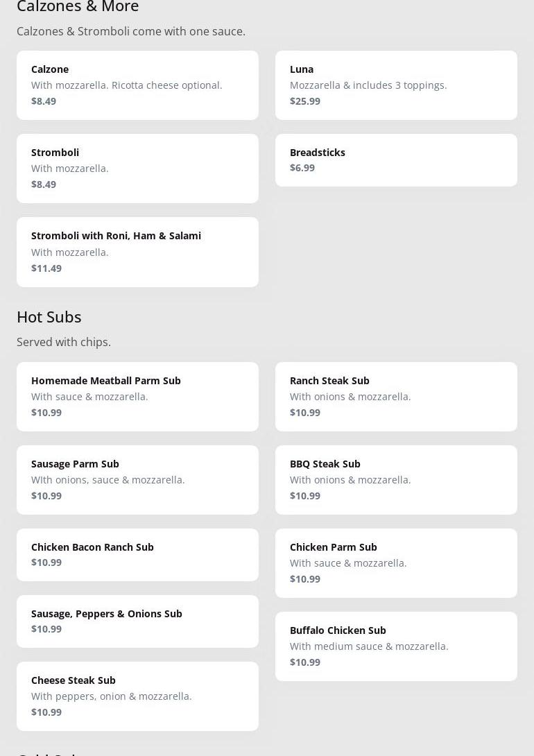The width and height of the screenshot is (534, 756).
Task: Click the 'Served with chips.' description text
Action: tap(64, 343)
